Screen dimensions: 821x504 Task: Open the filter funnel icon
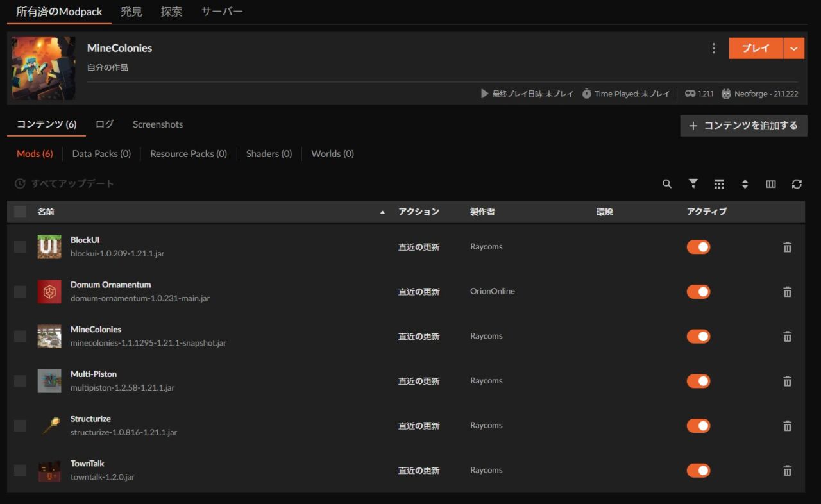[693, 184]
